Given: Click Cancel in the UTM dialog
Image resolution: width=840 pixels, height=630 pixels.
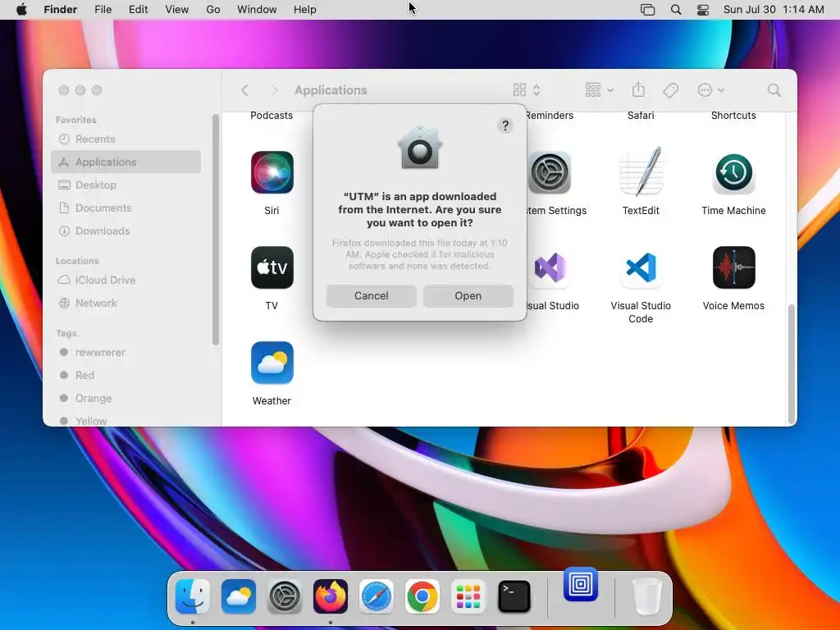Looking at the screenshot, I should tap(372, 295).
